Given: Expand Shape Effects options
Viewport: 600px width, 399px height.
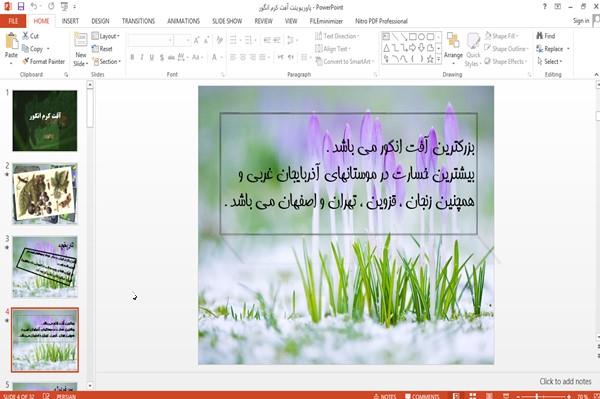Looking at the screenshot, I should (505, 61).
